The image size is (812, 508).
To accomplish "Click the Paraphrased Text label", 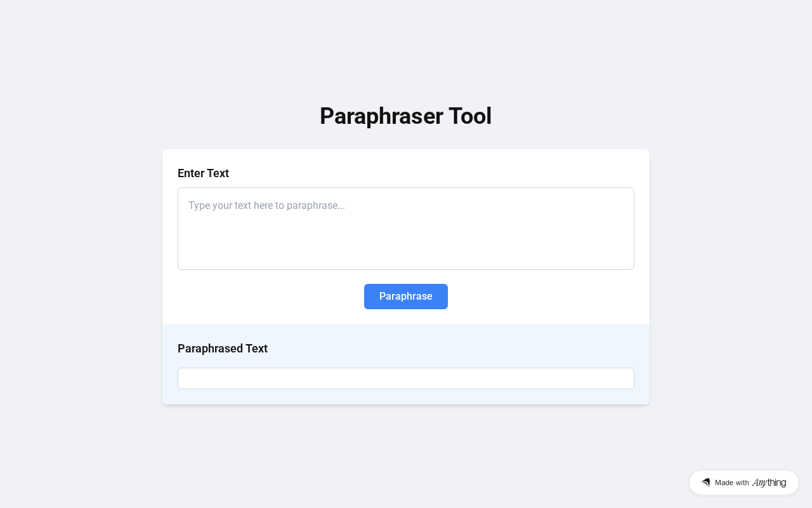I will coord(223,349).
